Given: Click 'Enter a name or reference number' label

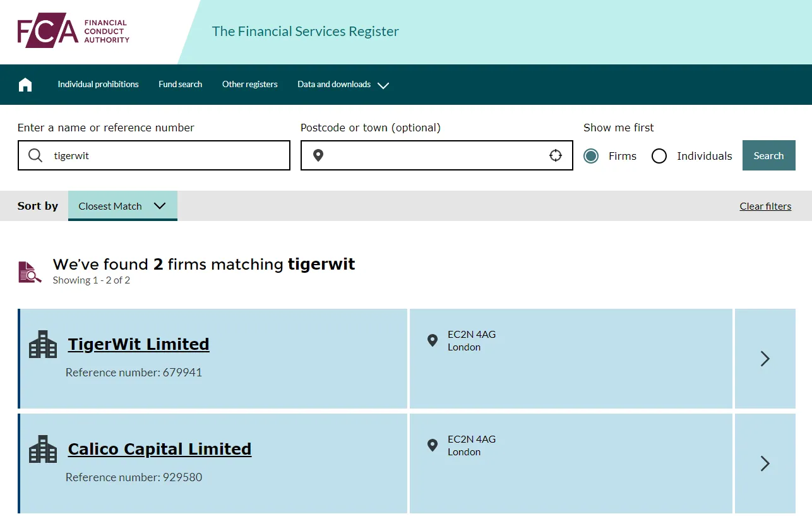Looking at the screenshot, I should pyautogui.click(x=106, y=128).
